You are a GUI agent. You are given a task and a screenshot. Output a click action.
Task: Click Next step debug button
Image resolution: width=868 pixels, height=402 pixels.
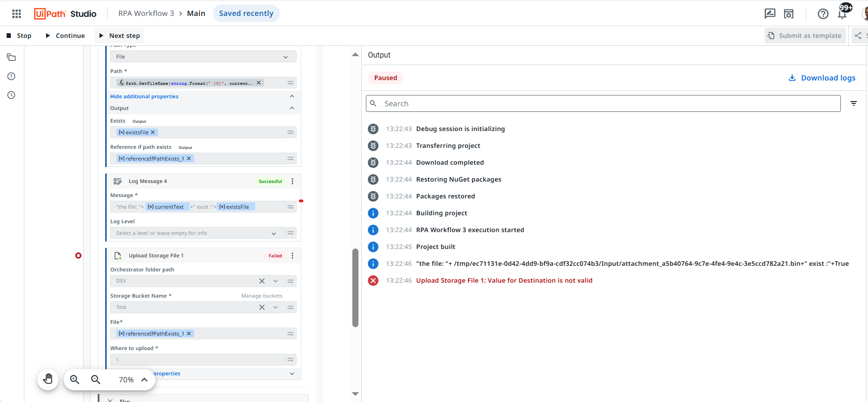coord(119,36)
